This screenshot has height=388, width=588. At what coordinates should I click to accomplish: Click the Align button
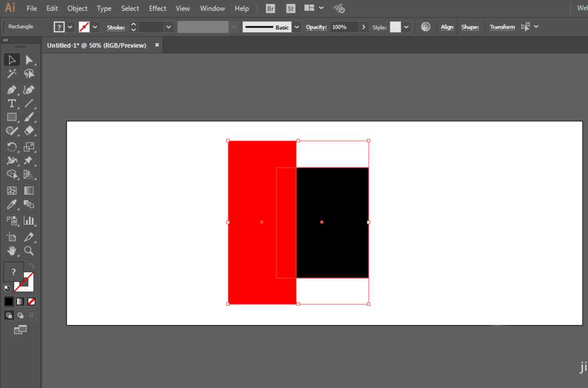pyautogui.click(x=447, y=27)
